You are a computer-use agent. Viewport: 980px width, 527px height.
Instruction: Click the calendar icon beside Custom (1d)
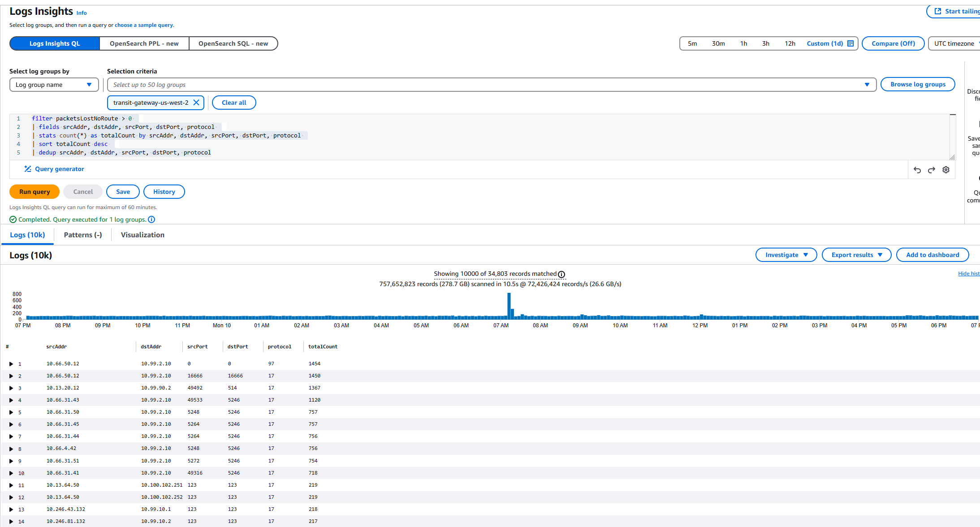pyautogui.click(x=850, y=43)
